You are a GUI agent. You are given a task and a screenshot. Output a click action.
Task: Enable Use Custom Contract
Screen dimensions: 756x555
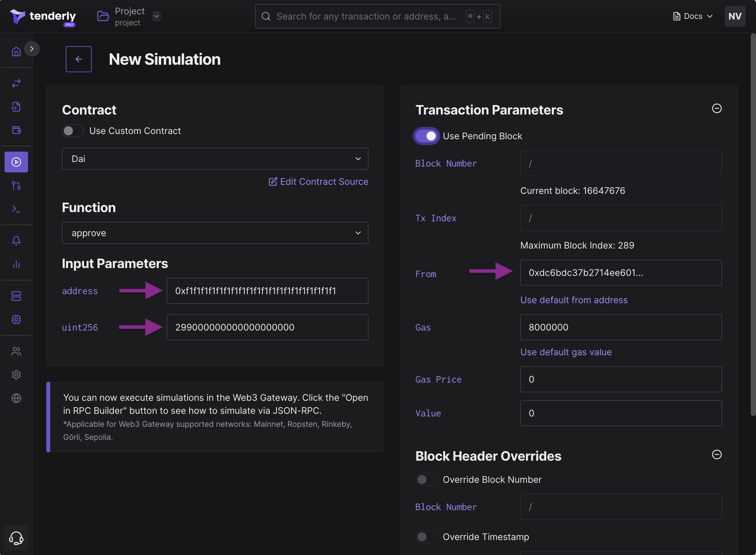pyautogui.click(x=73, y=131)
